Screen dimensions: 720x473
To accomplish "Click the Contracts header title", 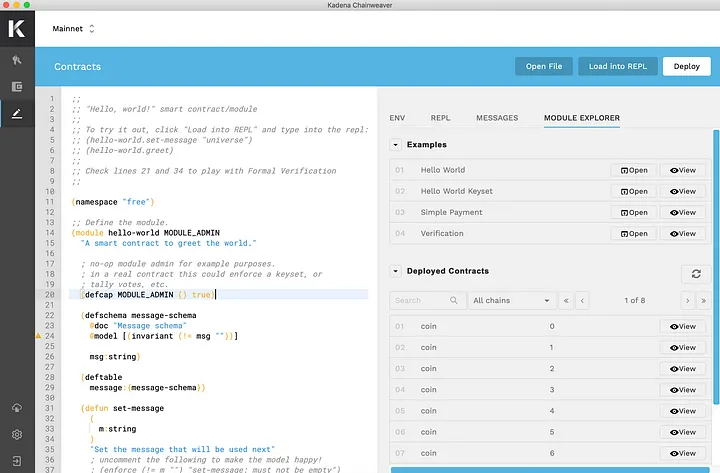I will [78, 67].
